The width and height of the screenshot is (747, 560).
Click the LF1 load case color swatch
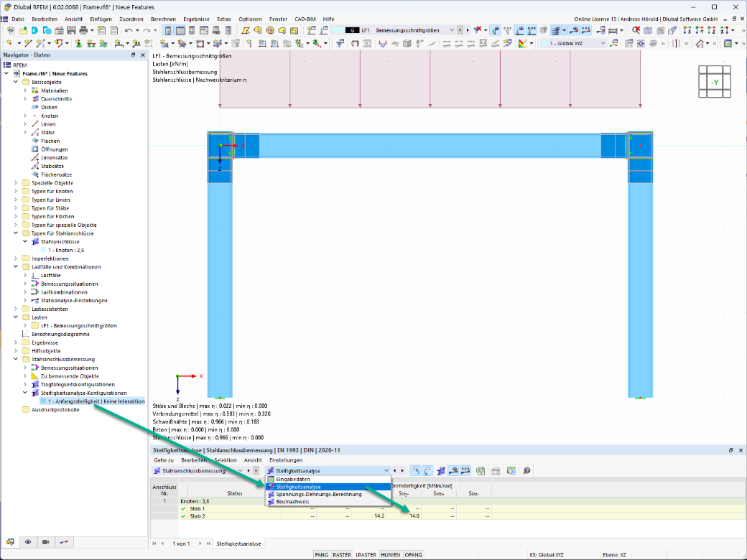tap(353, 30)
